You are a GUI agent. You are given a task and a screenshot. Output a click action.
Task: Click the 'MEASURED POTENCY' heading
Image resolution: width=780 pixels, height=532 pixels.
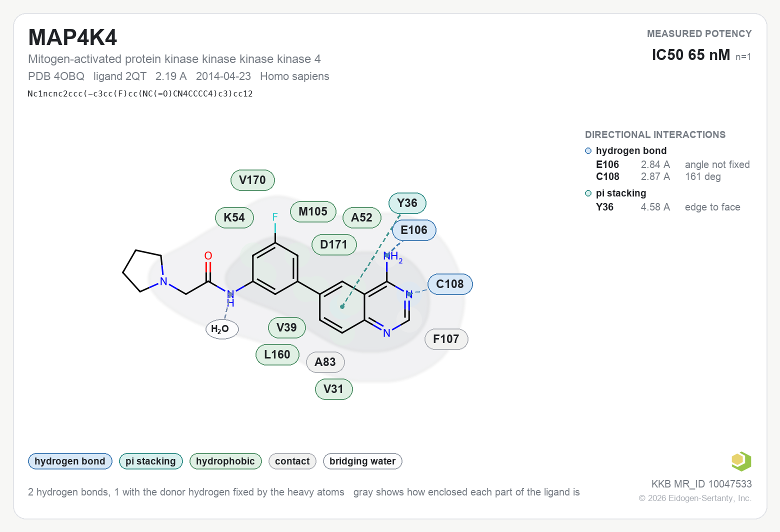(699, 33)
